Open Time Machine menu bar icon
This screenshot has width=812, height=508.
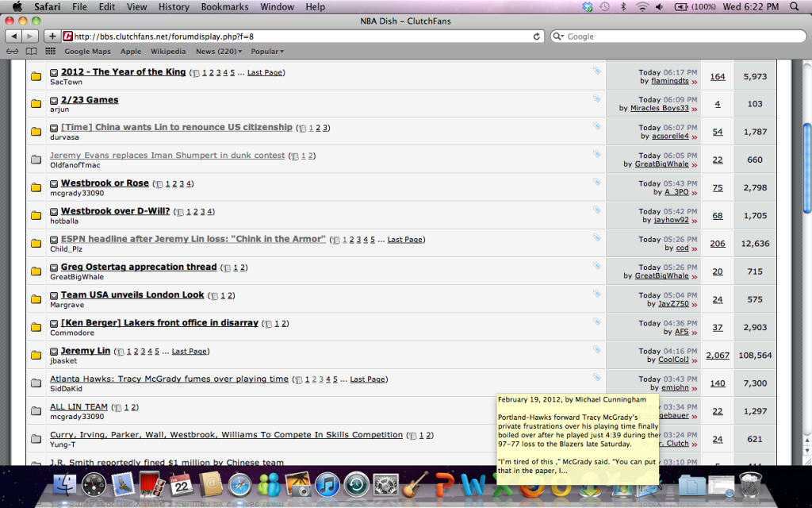(x=604, y=6)
